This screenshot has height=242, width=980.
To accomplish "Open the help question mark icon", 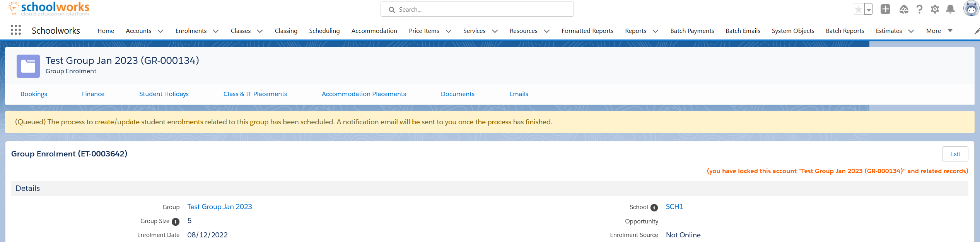I will coord(919,9).
